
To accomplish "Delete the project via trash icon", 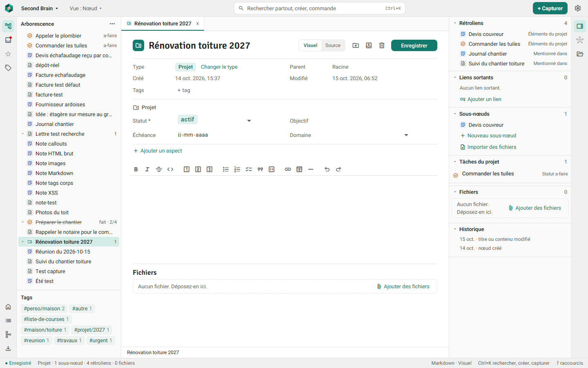I will tap(382, 45).
